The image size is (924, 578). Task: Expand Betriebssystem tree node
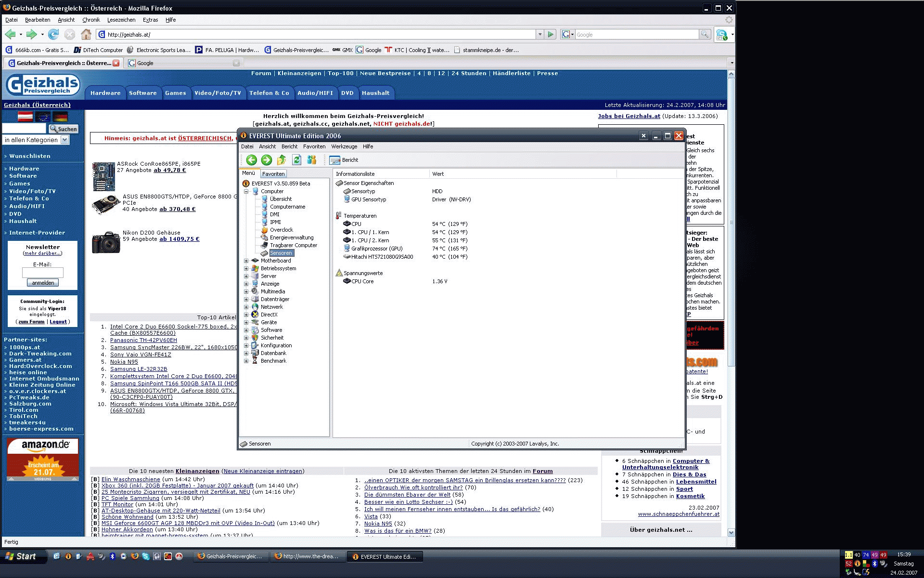(x=246, y=268)
